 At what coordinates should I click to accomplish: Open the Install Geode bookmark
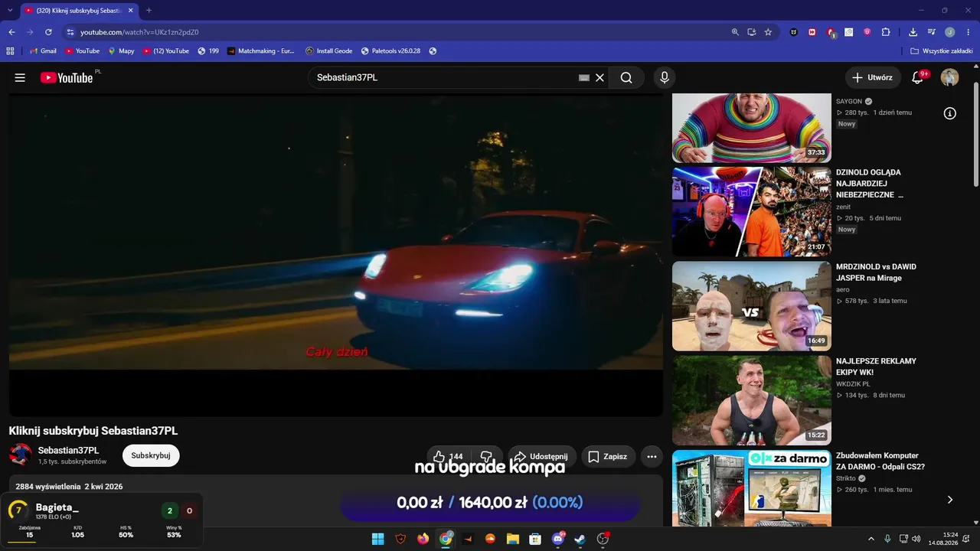(x=328, y=51)
